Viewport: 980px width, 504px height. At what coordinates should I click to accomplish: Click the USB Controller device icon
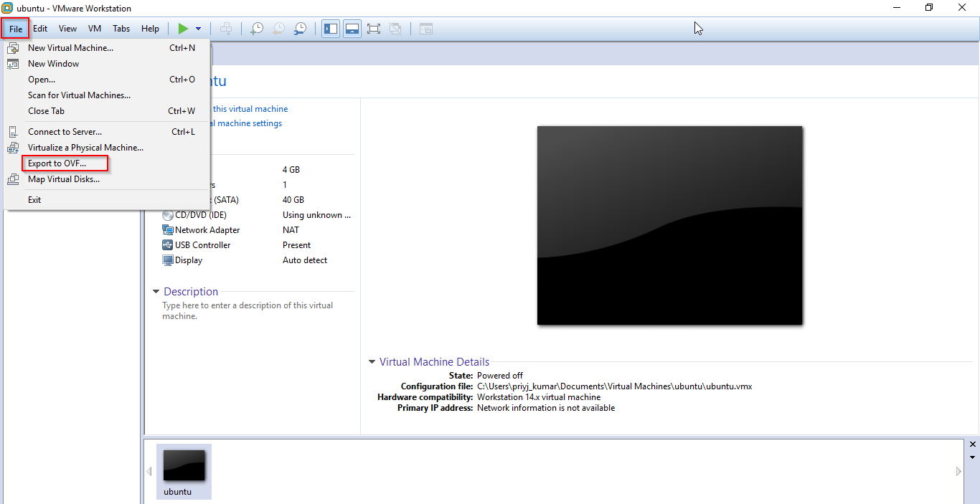coord(168,245)
